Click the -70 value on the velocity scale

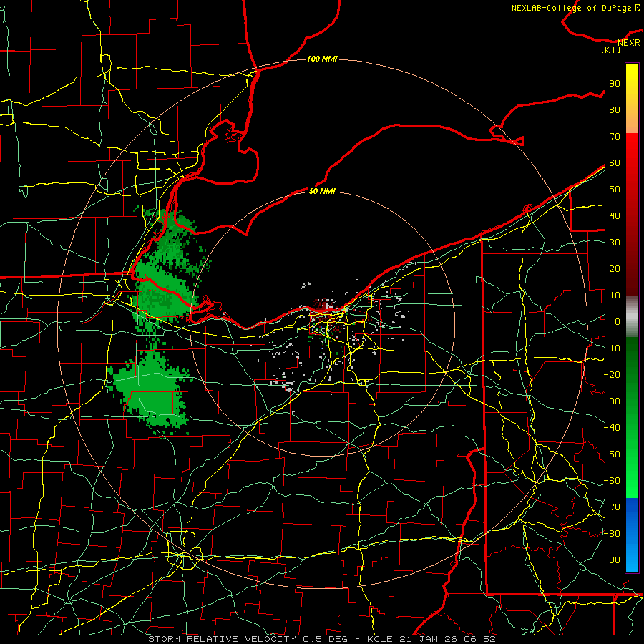612,507
